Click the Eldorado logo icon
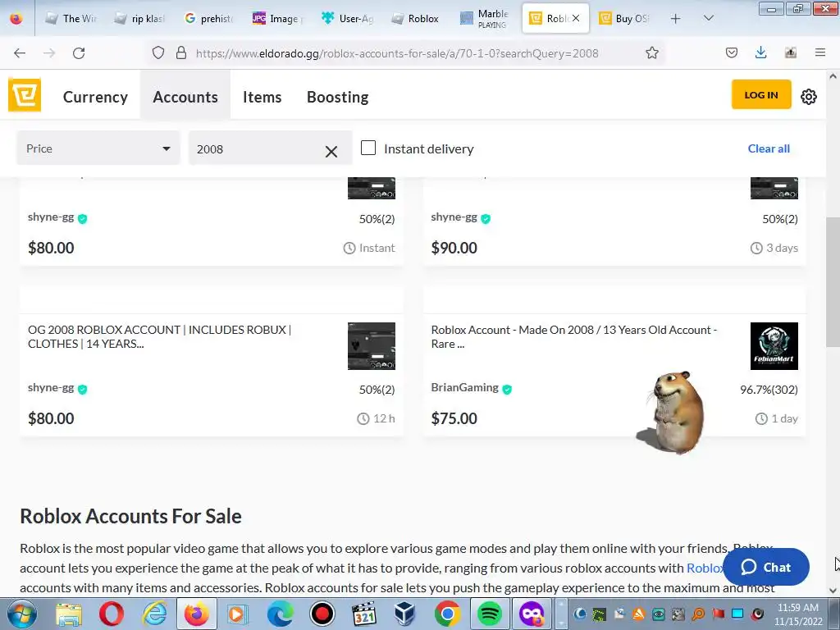This screenshot has width=840, height=630. [25, 95]
